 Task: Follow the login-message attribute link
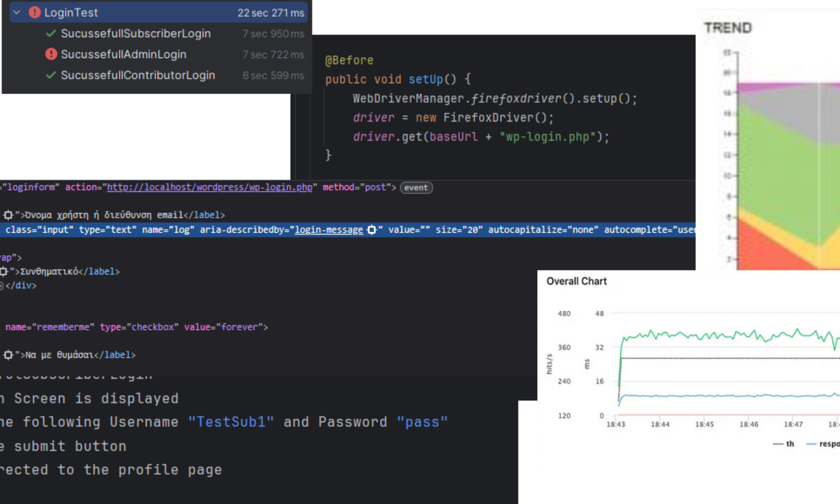[x=329, y=230]
